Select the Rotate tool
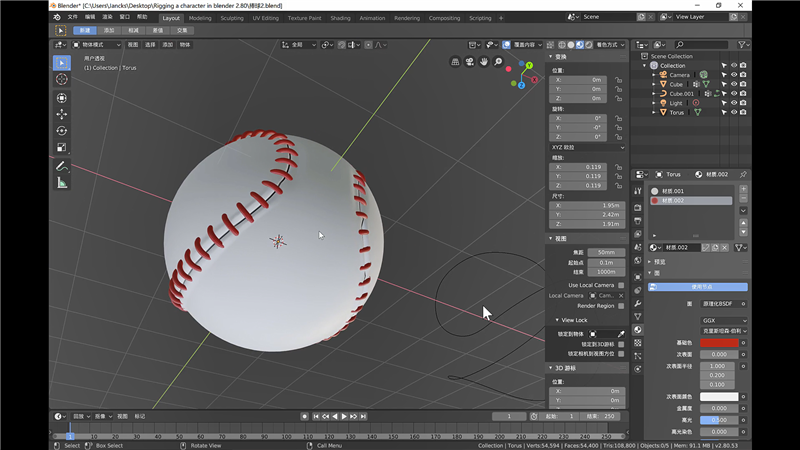 62,131
